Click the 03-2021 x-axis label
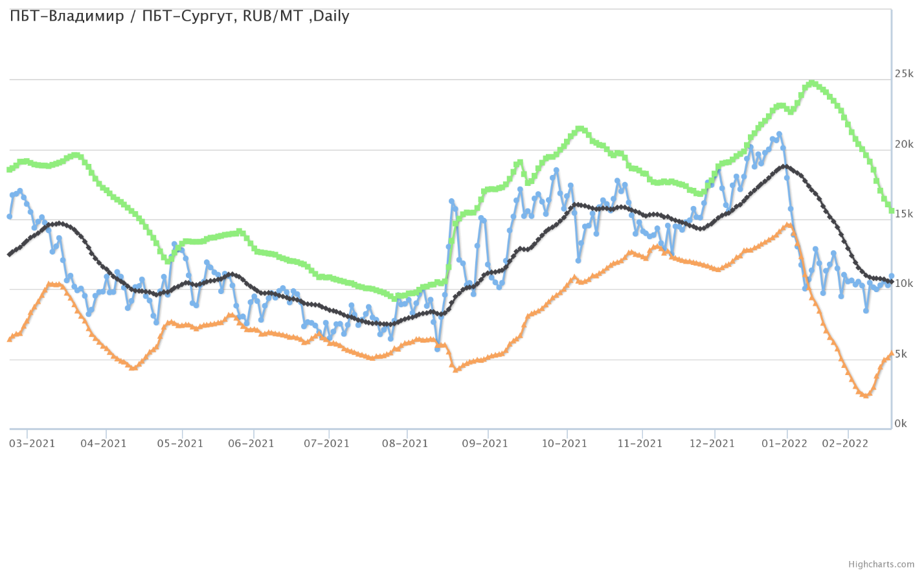Screen dimensions: 924x572 coord(32,443)
